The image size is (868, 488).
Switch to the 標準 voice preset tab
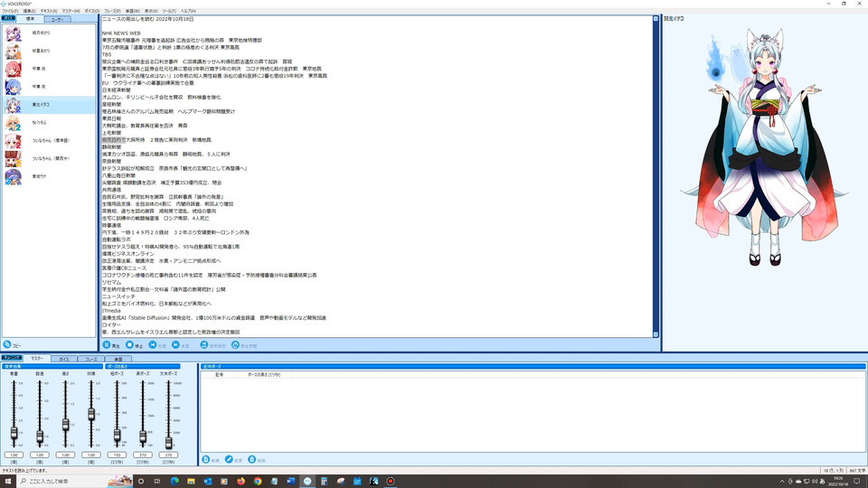pyautogui.click(x=30, y=19)
